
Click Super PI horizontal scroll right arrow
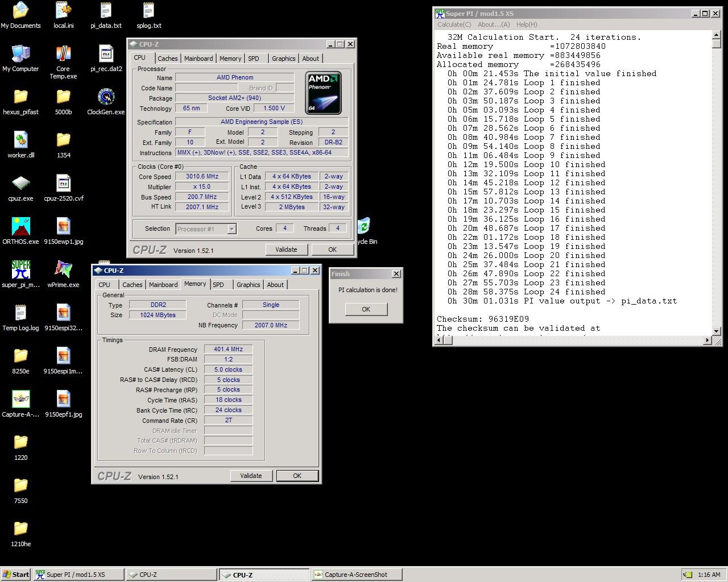(x=707, y=340)
